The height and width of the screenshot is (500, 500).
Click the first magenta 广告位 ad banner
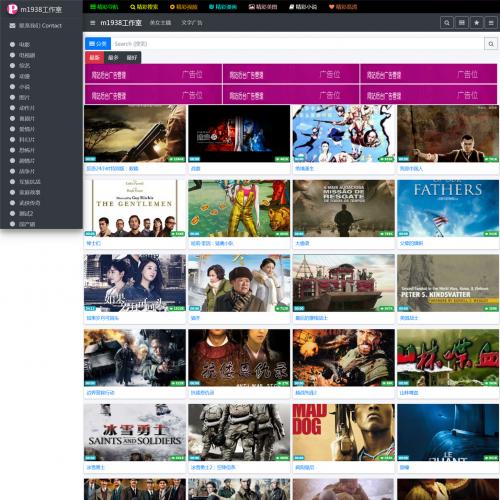(153, 74)
